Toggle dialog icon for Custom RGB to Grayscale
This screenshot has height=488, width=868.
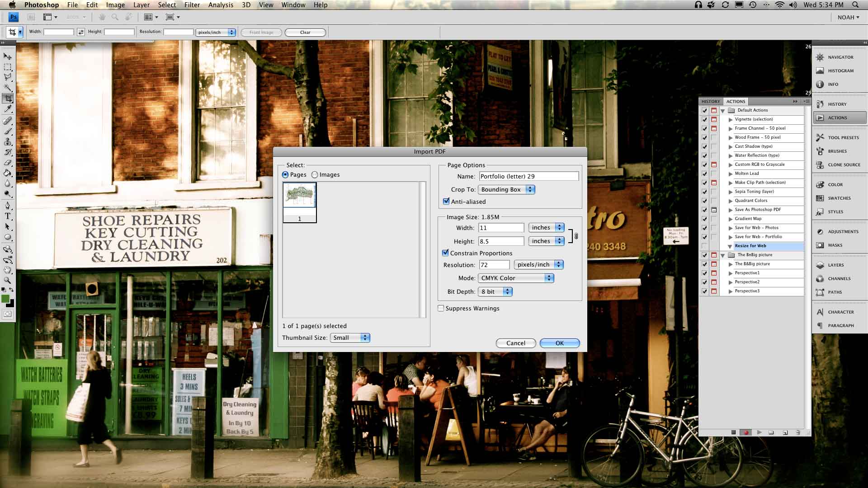tap(714, 164)
